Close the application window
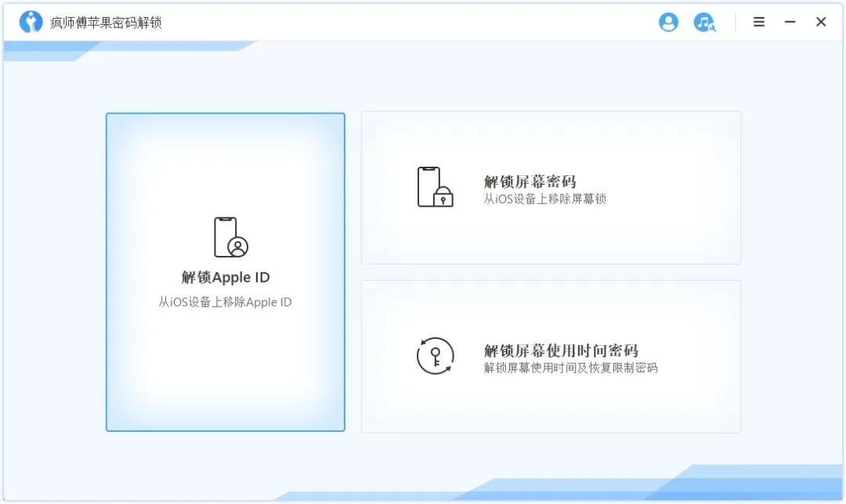The image size is (846, 504). click(820, 22)
